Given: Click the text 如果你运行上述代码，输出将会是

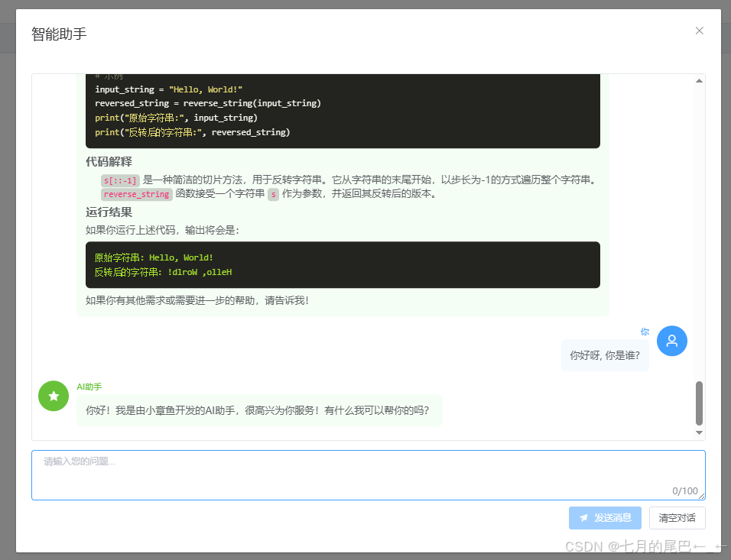Looking at the screenshot, I should pyautogui.click(x=162, y=230).
